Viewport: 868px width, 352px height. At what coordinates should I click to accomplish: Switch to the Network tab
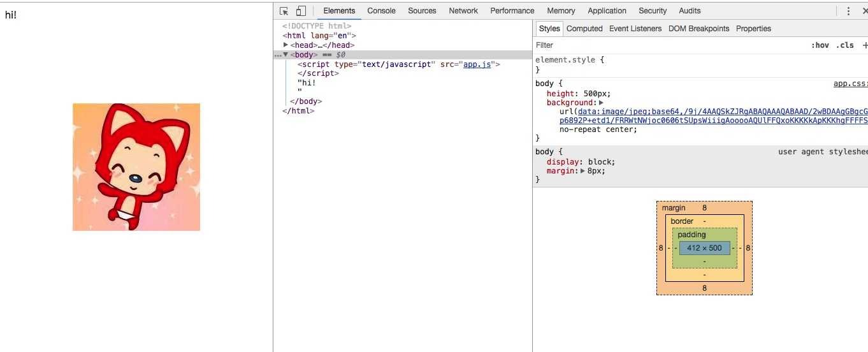(463, 11)
